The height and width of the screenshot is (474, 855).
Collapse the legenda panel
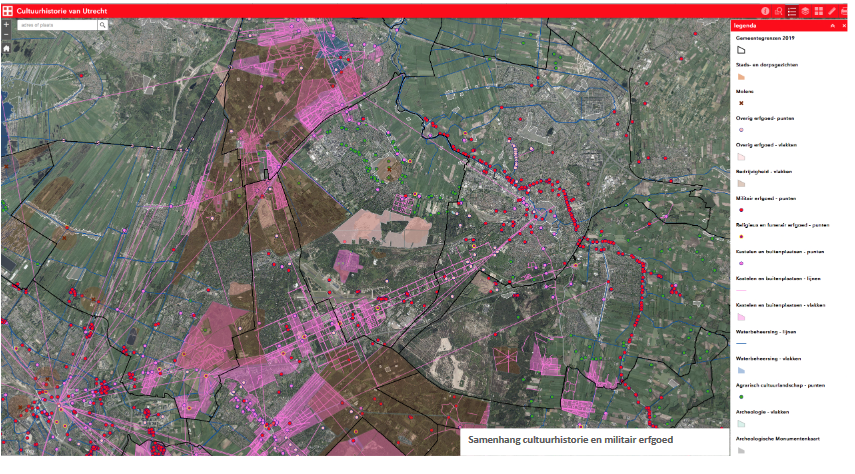coord(833,25)
